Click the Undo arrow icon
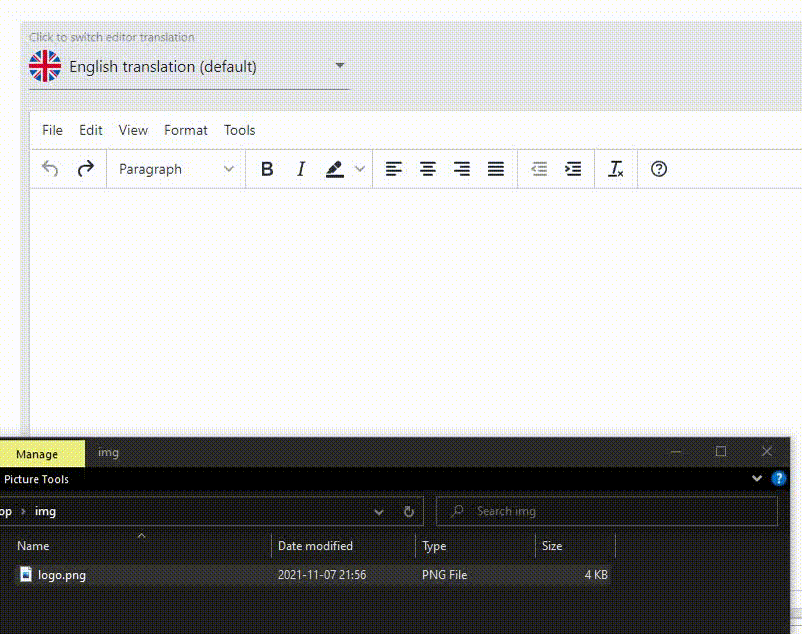 pos(50,168)
